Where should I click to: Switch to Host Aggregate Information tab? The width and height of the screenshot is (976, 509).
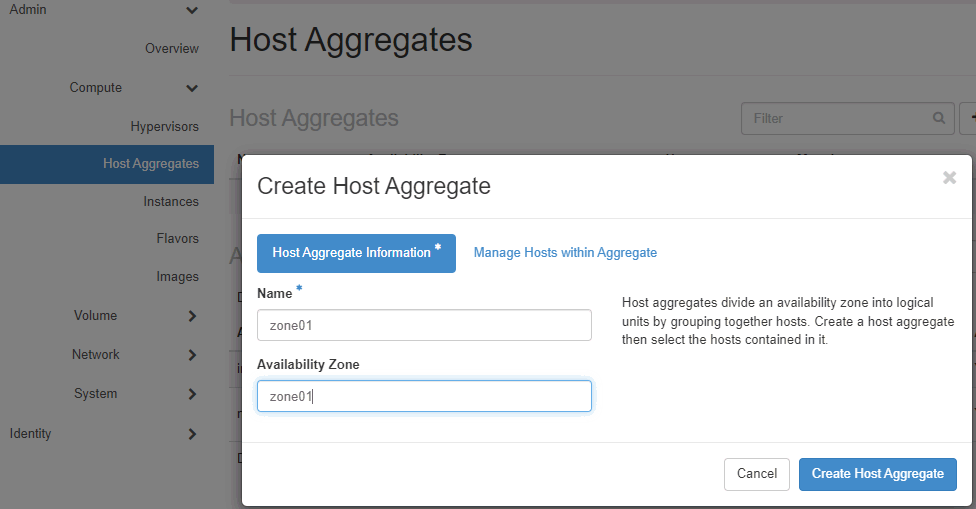point(356,253)
